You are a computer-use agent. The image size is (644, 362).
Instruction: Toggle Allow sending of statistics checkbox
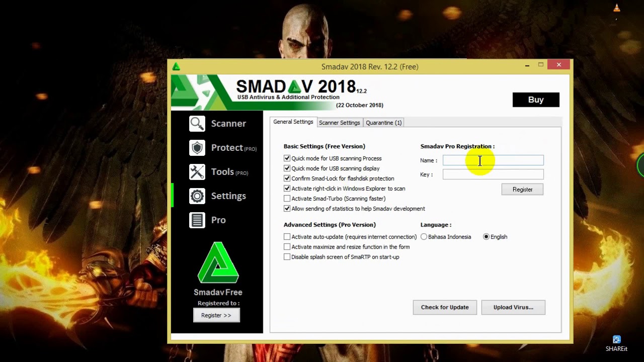(287, 209)
